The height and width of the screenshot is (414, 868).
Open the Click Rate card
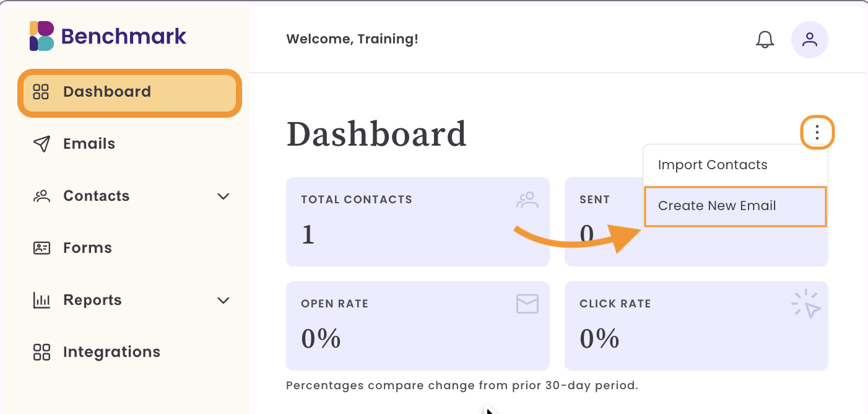(697, 326)
